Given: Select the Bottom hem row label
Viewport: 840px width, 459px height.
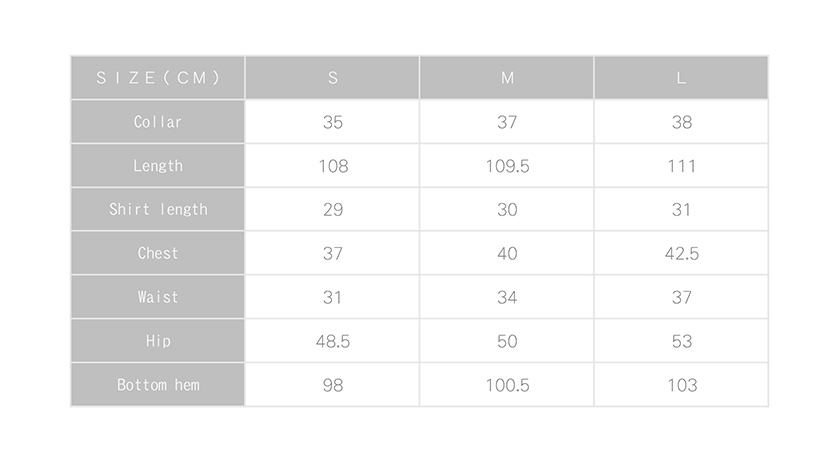Looking at the screenshot, I should [x=158, y=385].
